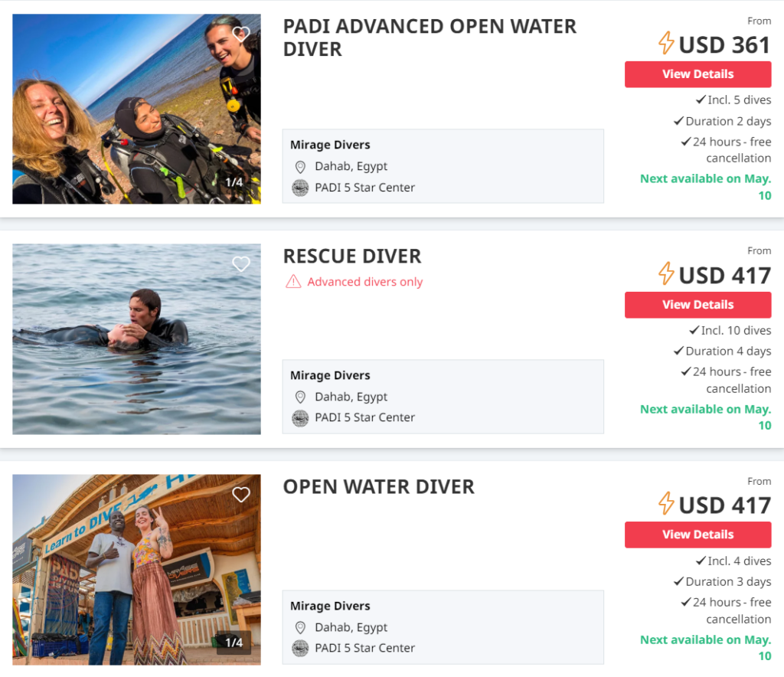Select the Rescue Diver course heading

pyautogui.click(x=352, y=256)
